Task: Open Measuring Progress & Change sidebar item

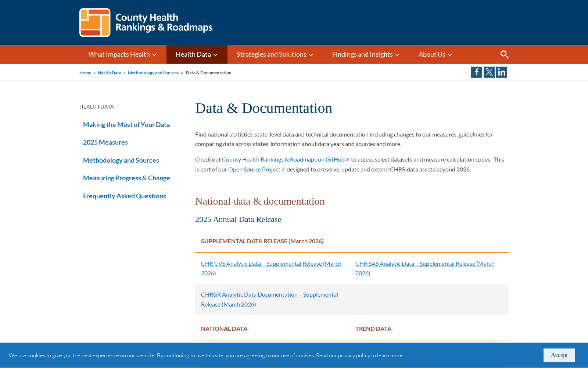Action: (126, 178)
